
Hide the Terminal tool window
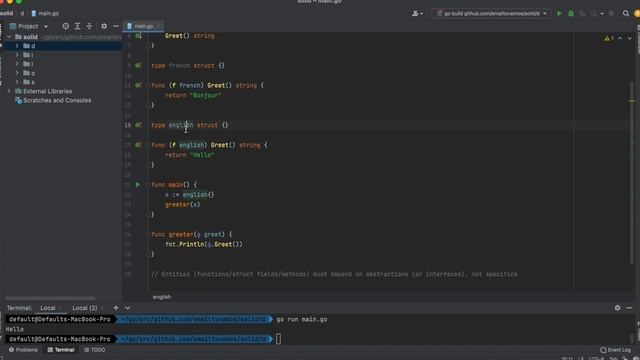(x=629, y=308)
